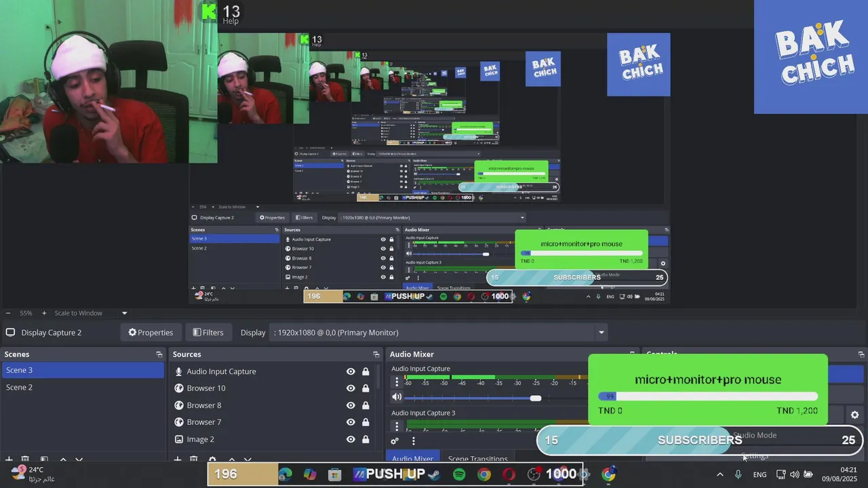The image size is (868, 488).
Task: Click the Browser 10 globe source icon
Action: 179,388
